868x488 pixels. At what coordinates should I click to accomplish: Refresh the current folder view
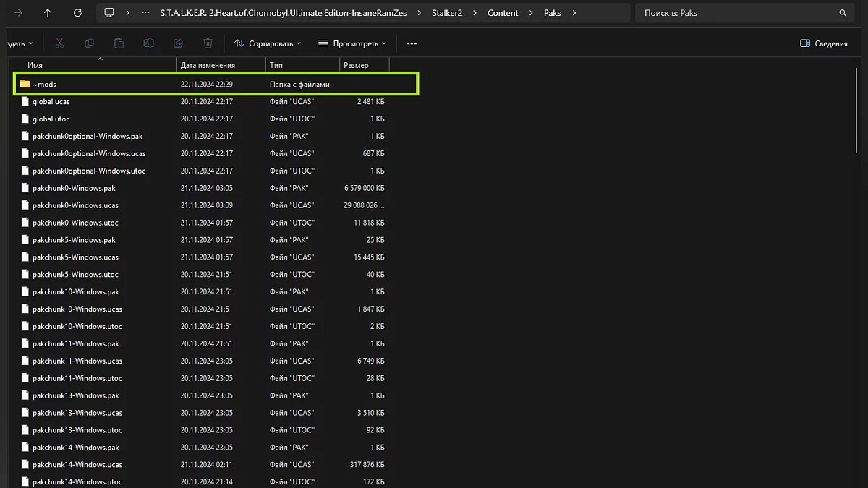(77, 13)
